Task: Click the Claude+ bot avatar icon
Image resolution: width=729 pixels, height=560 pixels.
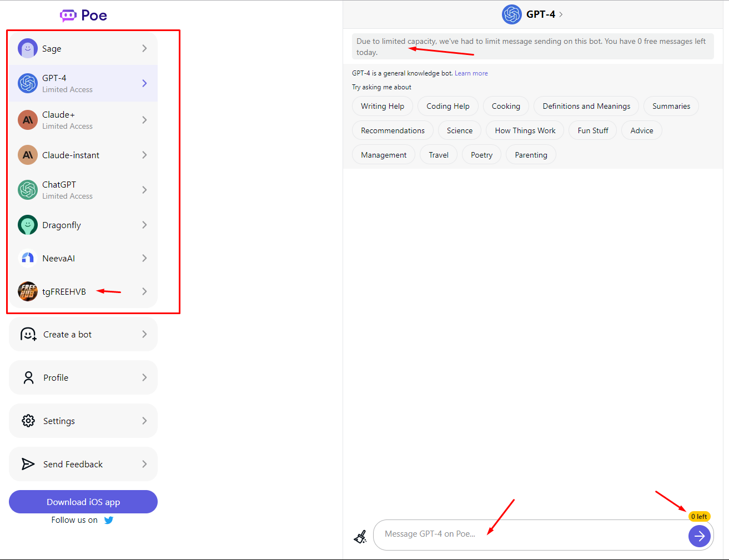Action: click(x=27, y=120)
